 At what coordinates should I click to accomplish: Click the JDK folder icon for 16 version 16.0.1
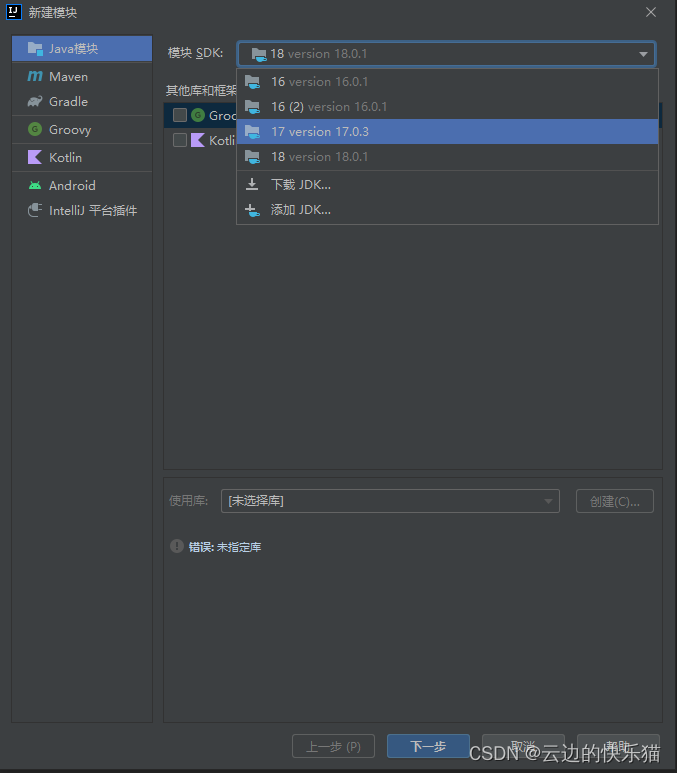[252, 82]
